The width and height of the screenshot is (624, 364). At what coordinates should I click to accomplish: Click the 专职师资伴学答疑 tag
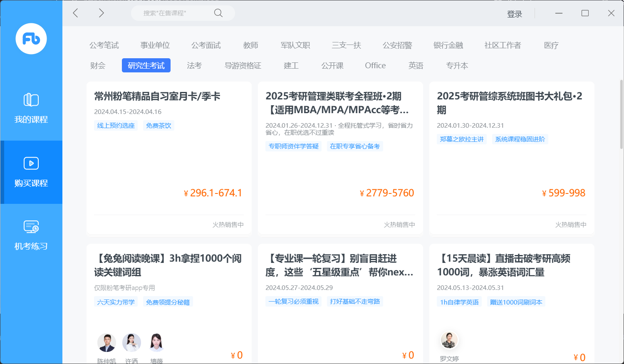coord(294,146)
